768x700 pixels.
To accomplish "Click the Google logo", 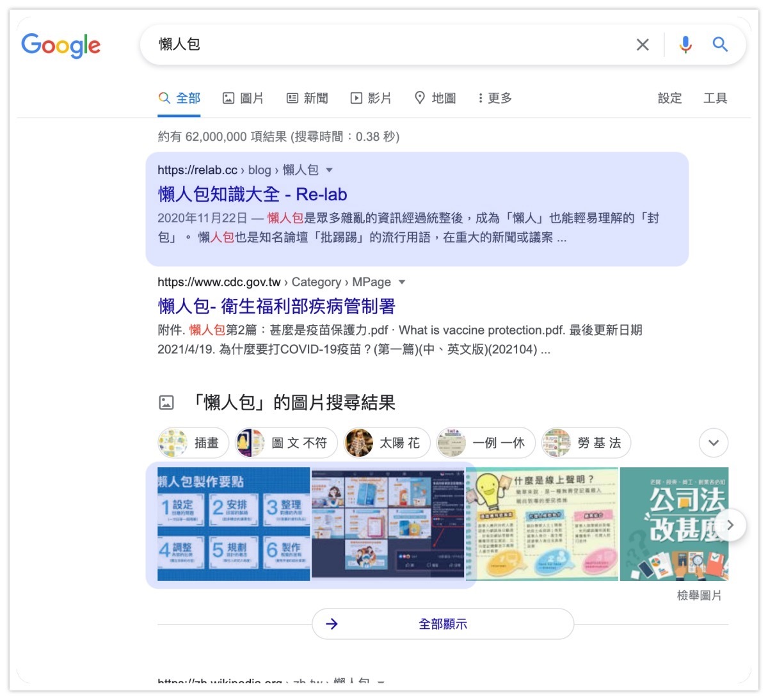I will (x=61, y=45).
